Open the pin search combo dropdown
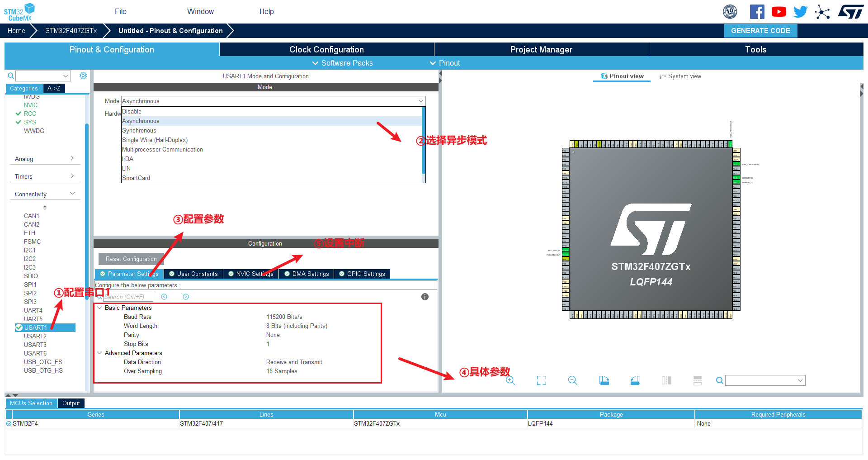Image resolution: width=868 pixels, height=460 pixels. 800,380
